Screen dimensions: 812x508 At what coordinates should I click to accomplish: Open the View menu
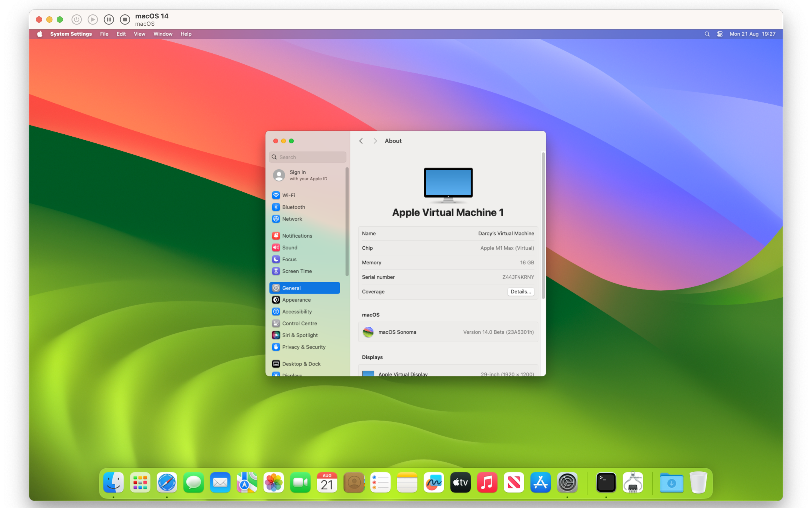click(140, 34)
